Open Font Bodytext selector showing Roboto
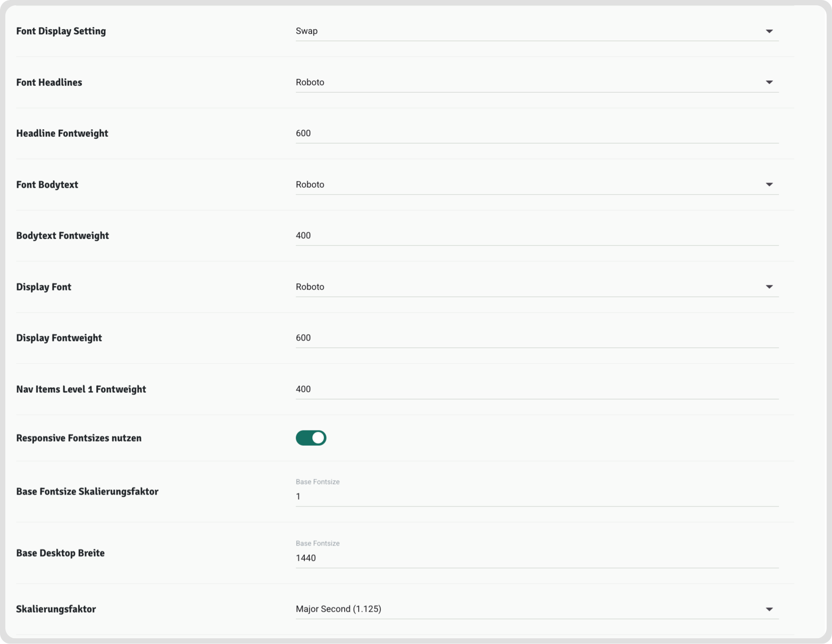 (527, 185)
